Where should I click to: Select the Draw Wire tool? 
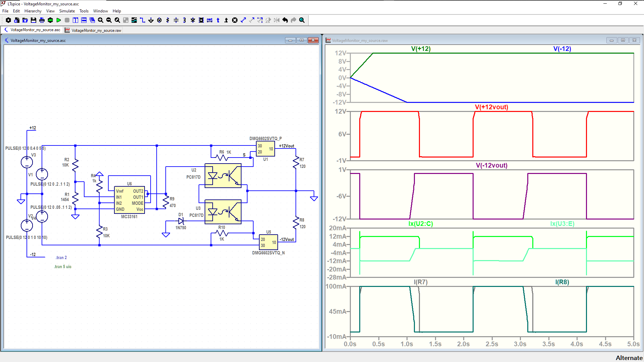click(143, 20)
